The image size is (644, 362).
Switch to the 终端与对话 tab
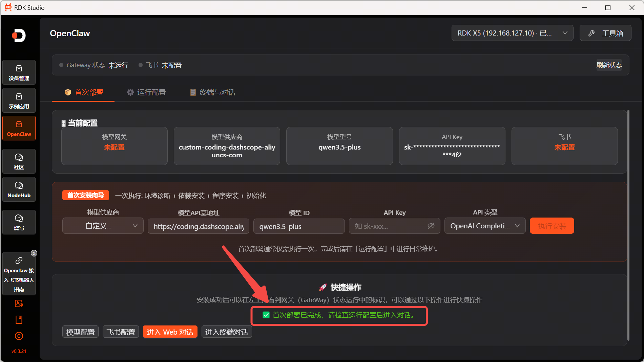pos(212,92)
